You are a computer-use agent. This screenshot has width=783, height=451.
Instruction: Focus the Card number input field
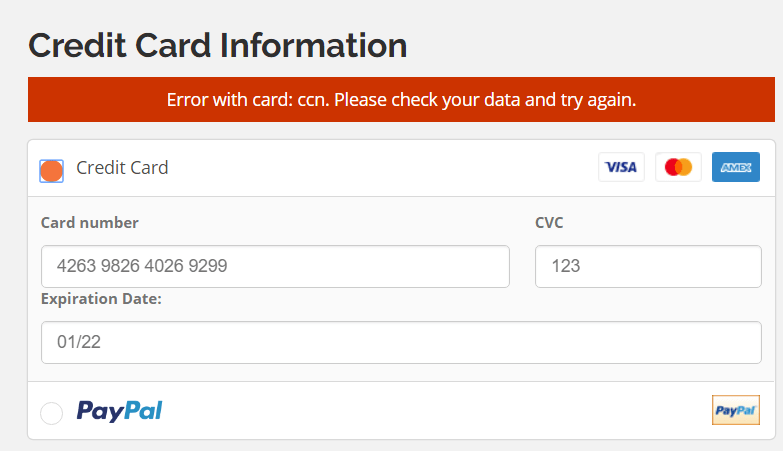(x=275, y=267)
